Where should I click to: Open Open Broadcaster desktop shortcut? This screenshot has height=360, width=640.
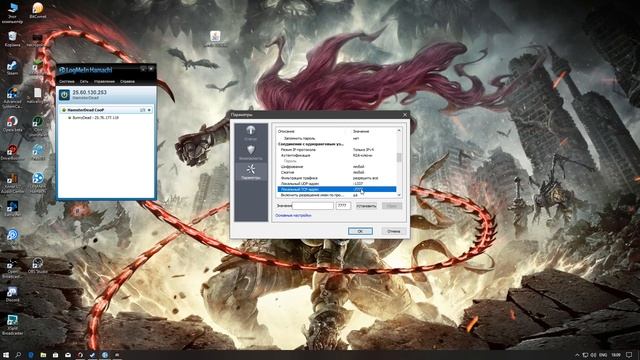(12, 268)
